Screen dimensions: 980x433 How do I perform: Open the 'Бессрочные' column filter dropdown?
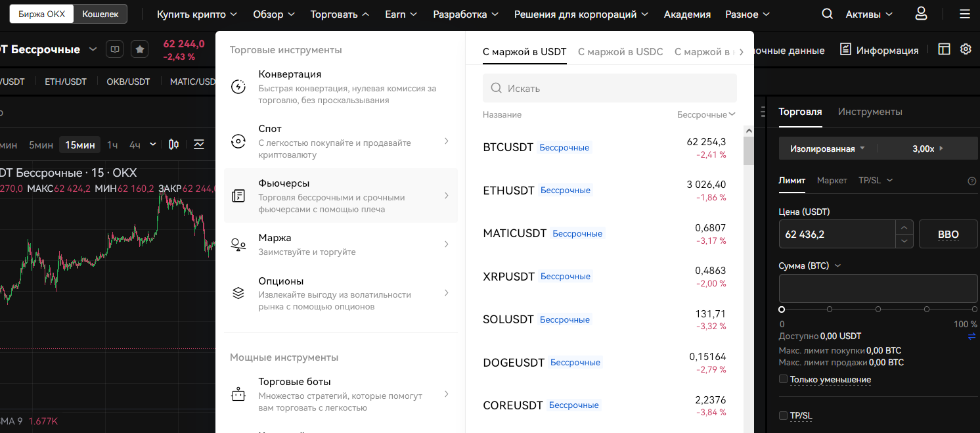[706, 114]
